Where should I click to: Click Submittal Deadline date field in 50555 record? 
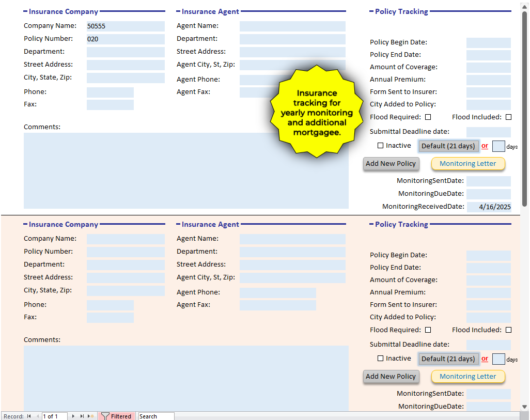click(489, 132)
